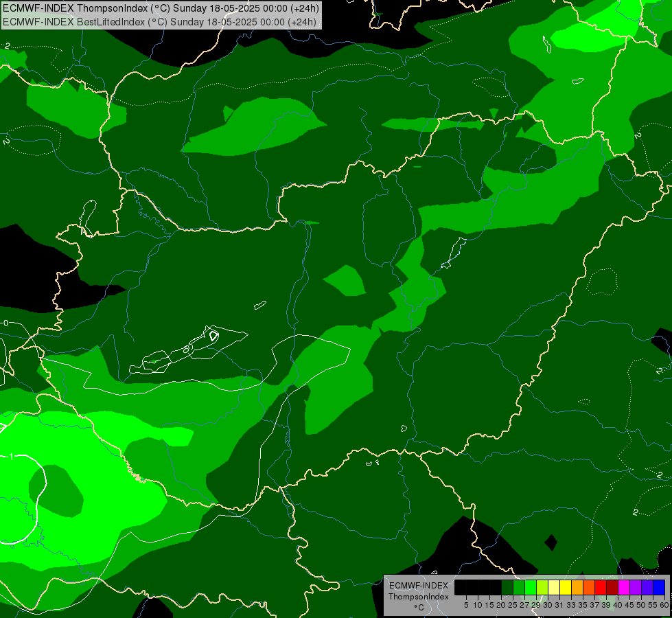Click the orange-red 35–37 legend swatch

[589, 588]
